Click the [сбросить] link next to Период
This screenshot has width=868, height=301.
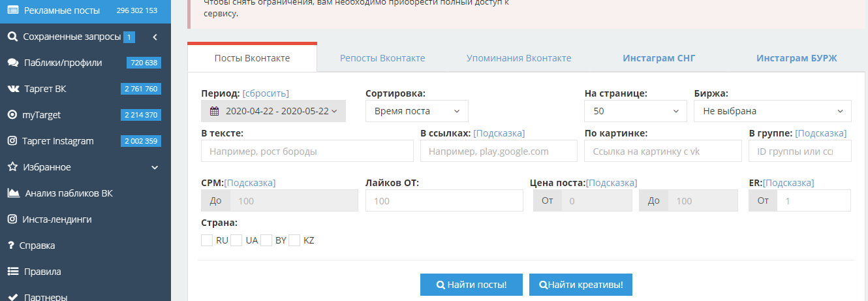point(266,93)
